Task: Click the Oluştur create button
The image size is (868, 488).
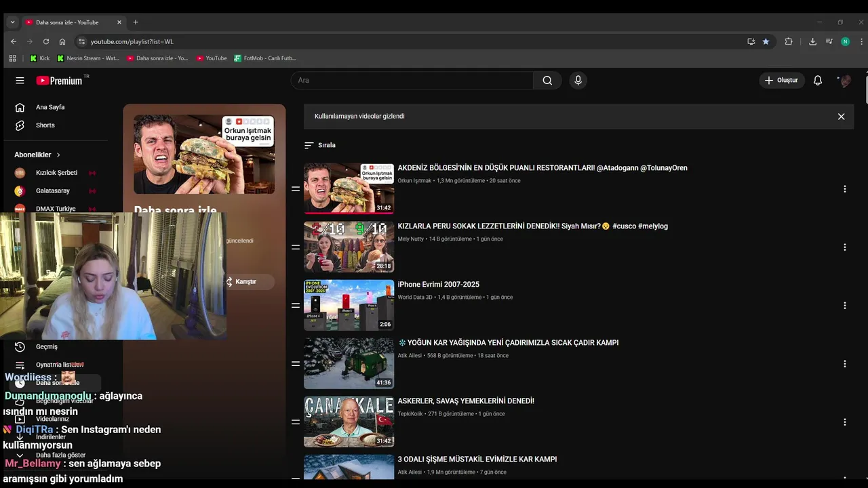Action: [782, 80]
